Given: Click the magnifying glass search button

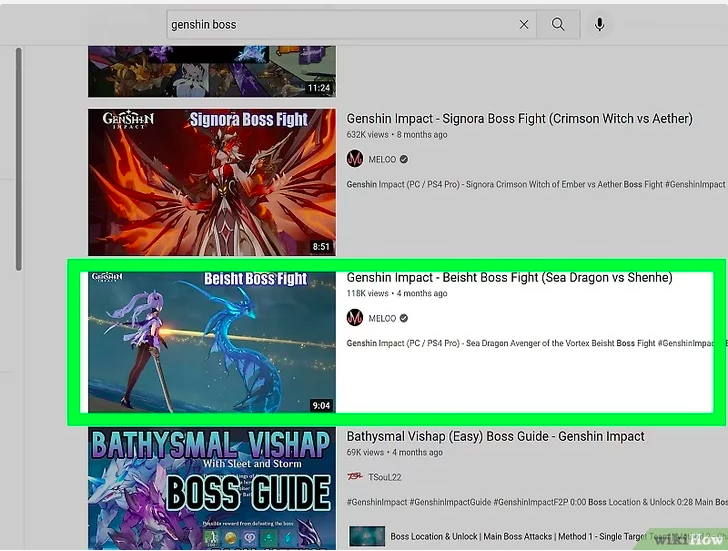Looking at the screenshot, I should [558, 25].
